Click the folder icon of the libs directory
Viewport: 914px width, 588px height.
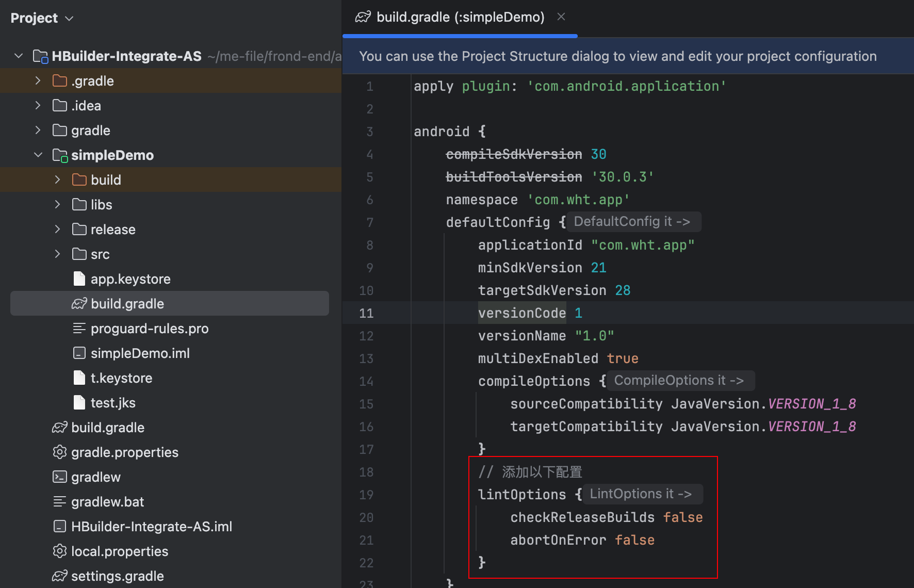[x=78, y=204]
